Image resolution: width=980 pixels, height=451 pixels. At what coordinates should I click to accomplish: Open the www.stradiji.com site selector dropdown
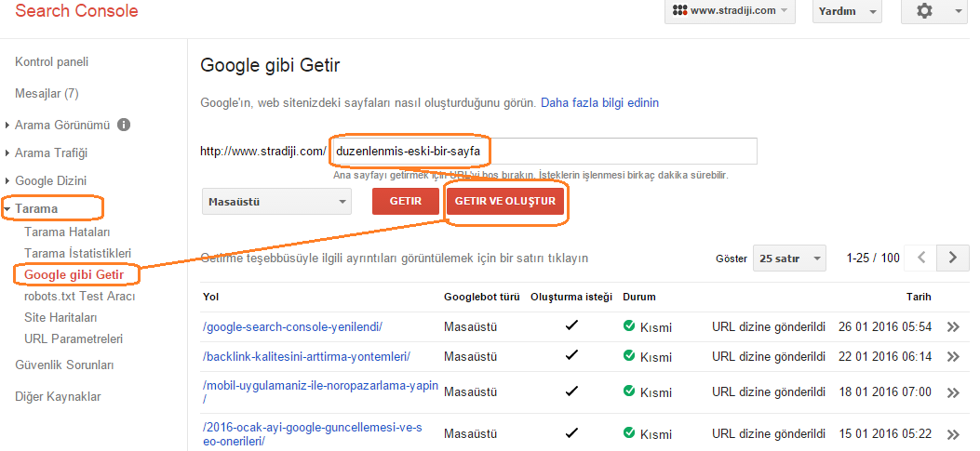pos(730,12)
